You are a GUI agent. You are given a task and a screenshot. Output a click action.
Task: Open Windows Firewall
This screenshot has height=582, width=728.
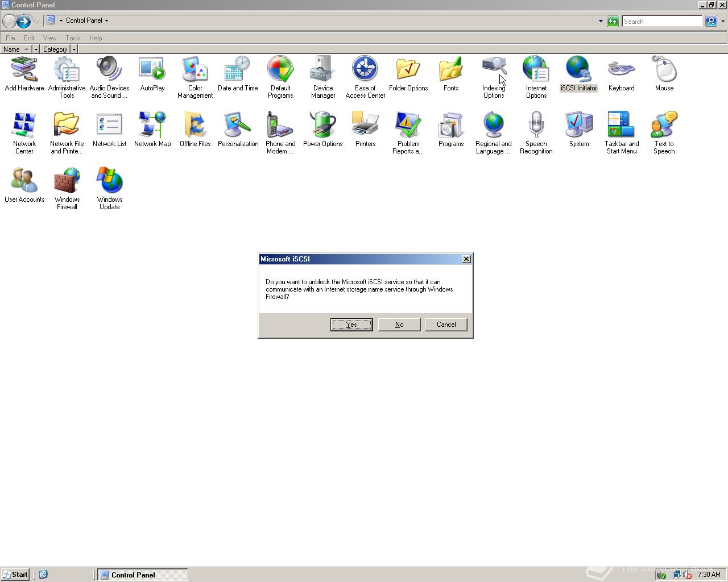pyautogui.click(x=67, y=189)
